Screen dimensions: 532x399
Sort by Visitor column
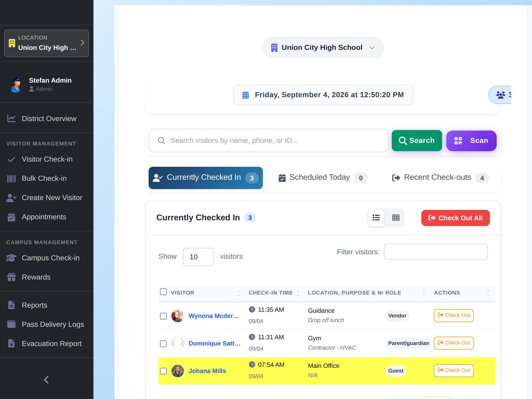click(x=205, y=293)
